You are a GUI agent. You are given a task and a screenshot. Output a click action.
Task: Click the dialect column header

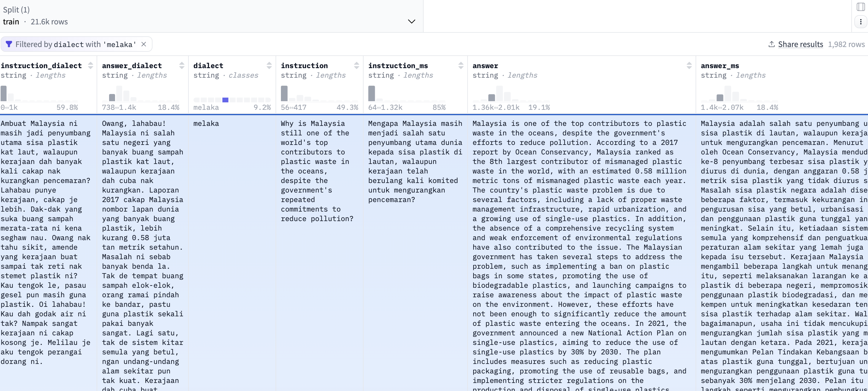click(208, 65)
